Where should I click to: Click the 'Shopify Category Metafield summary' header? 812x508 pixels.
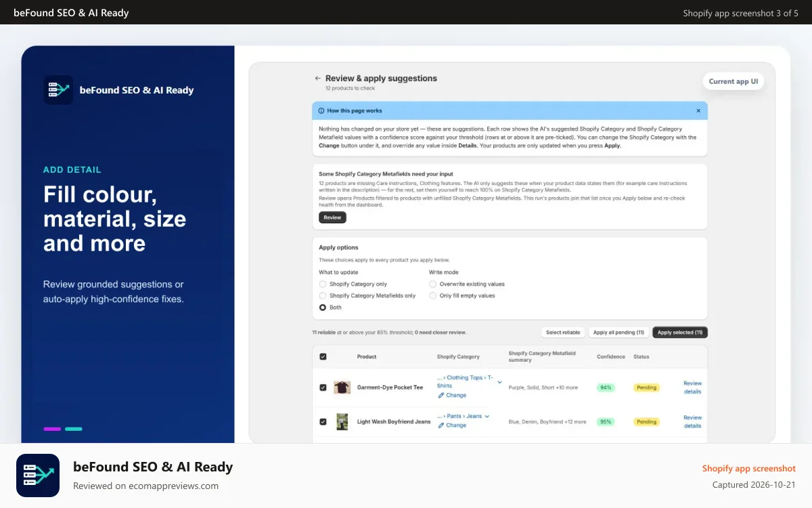pos(542,356)
